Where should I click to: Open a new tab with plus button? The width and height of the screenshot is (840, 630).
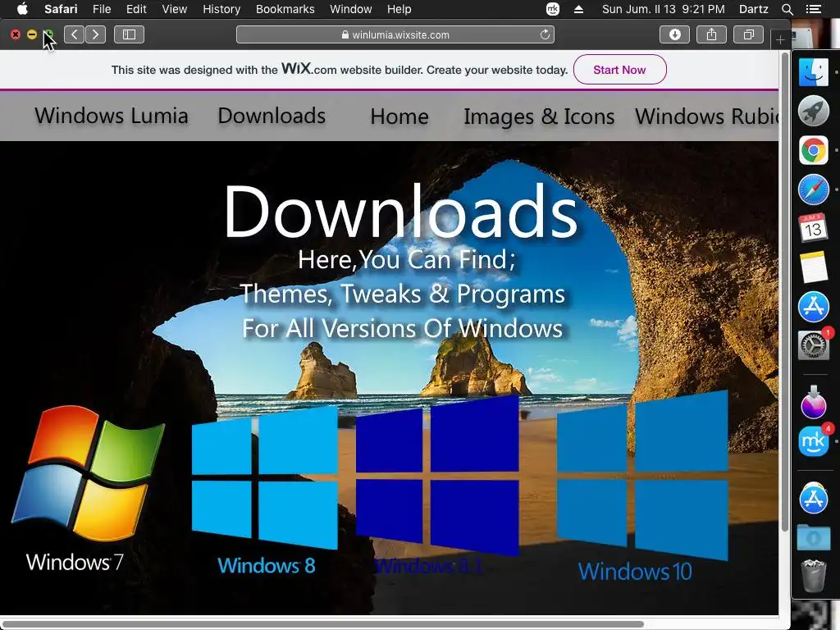[x=780, y=39]
